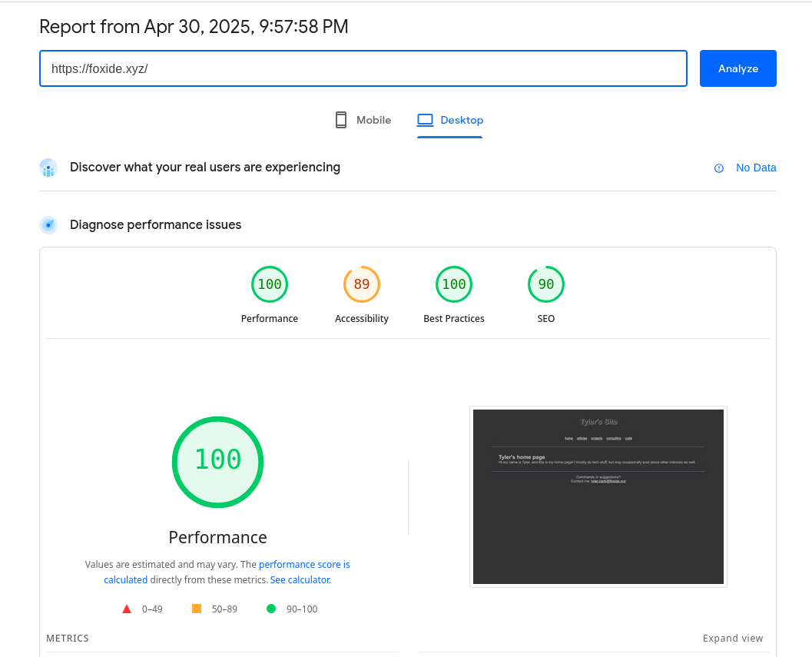Click the mobile phone icon
This screenshot has height=657, width=812.
pos(341,120)
